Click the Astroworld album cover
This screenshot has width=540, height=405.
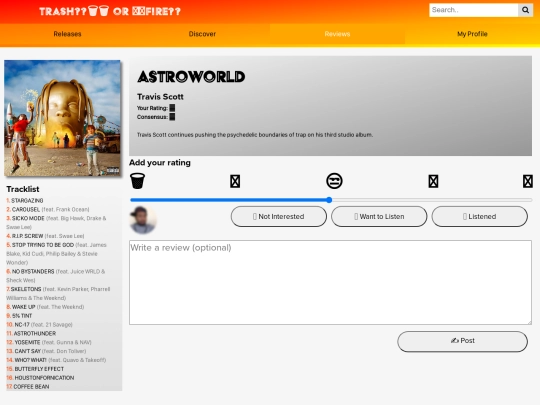click(x=62, y=118)
